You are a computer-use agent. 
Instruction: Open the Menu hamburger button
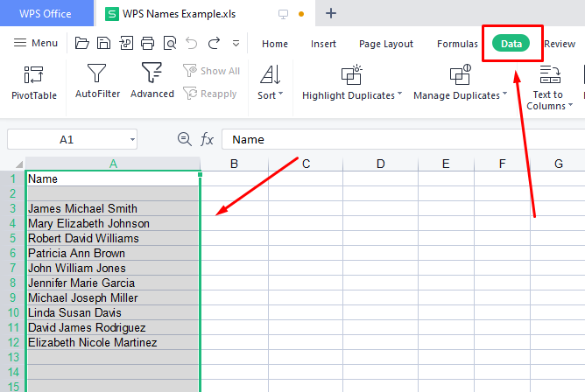(36, 43)
